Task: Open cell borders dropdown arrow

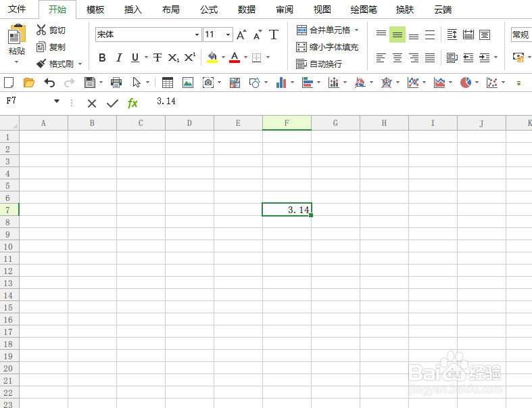Action: (268, 57)
